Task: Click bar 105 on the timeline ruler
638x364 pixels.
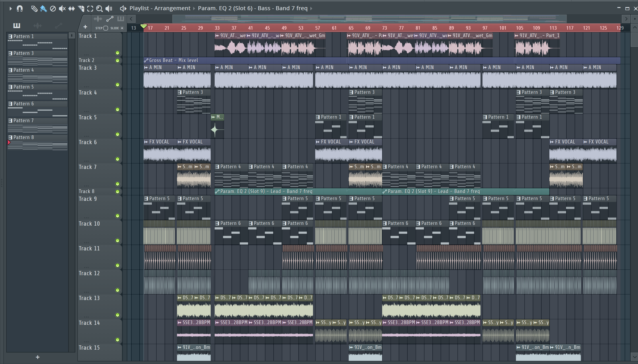Action: 519,28
